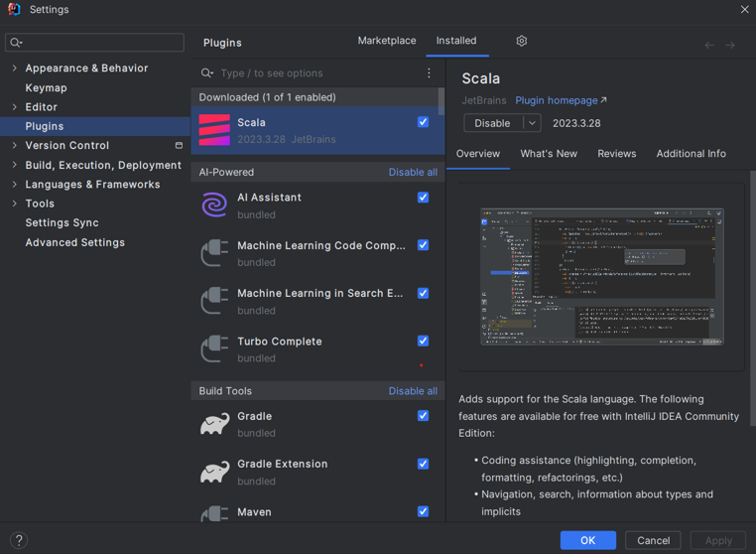This screenshot has height=555, width=756.
Task: Toggle the Maven plugin checkbox
Action: point(423,511)
